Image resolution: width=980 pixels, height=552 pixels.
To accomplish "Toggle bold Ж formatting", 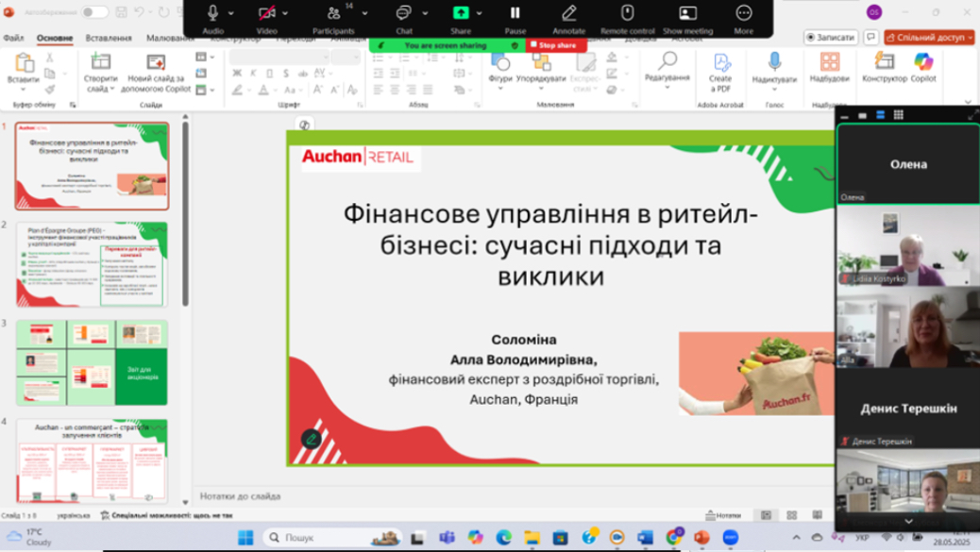I will pos(237,73).
